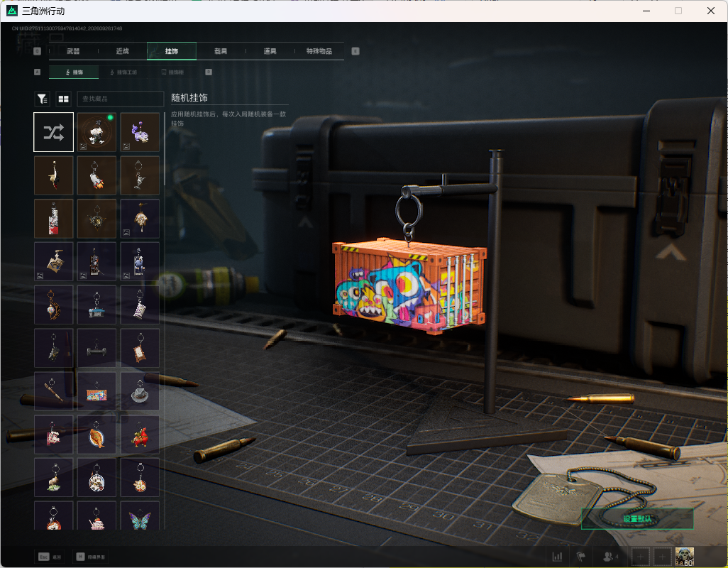Viewport: 728px width, 568px height.
Task: Select the golden crescent moon charm
Action: point(53,305)
